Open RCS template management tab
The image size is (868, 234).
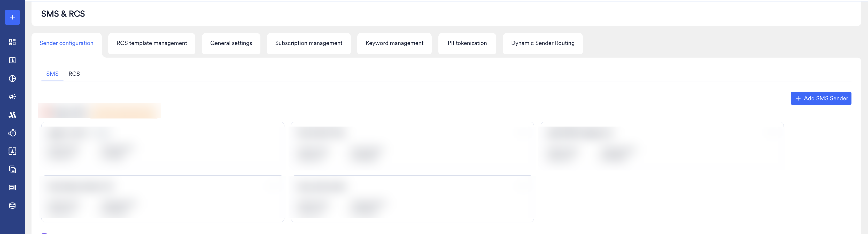coord(152,43)
